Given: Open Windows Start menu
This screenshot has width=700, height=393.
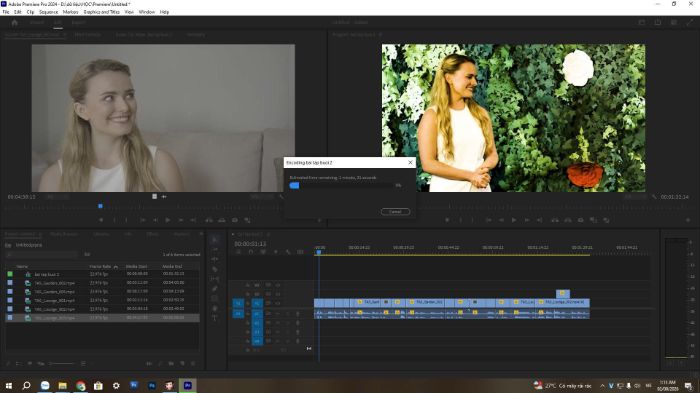Looking at the screenshot, I should coord(8,385).
